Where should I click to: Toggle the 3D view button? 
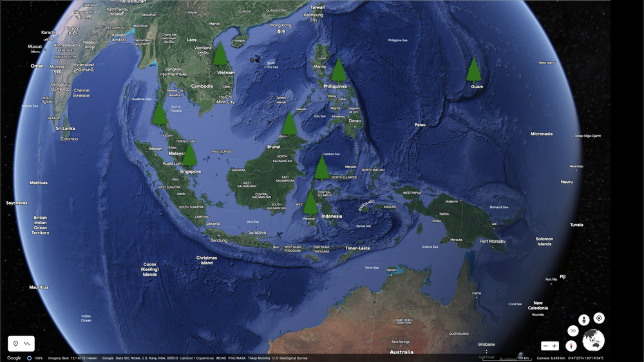pos(573,331)
